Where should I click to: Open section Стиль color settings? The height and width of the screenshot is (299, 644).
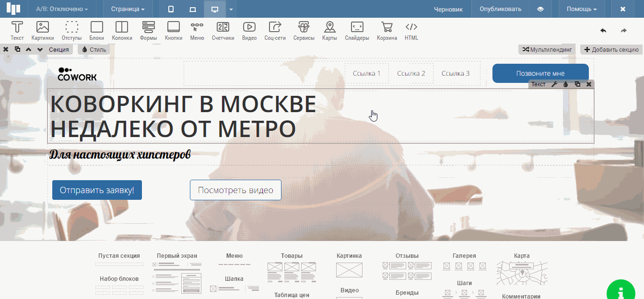pyautogui.click(x=94, y=49)
